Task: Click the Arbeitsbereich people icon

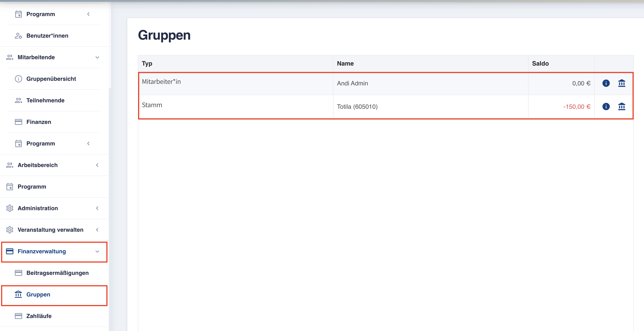Action: [9, 165]
